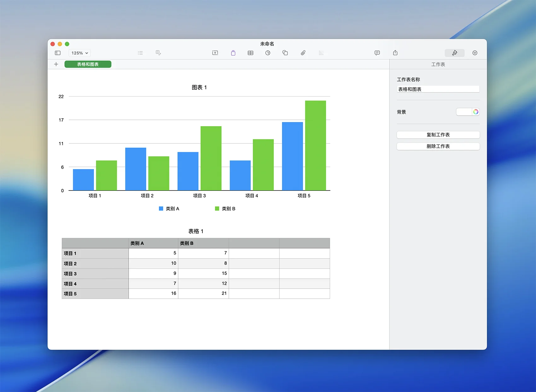Toggle the sort and filter panel

pos(475,53)
